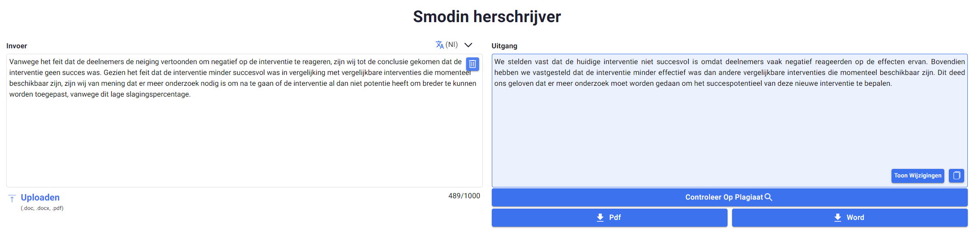Image resolution: width=980 pixels, height=233 pixels.
Task: Click the upload arrow icon
Action: click(12, 198)
